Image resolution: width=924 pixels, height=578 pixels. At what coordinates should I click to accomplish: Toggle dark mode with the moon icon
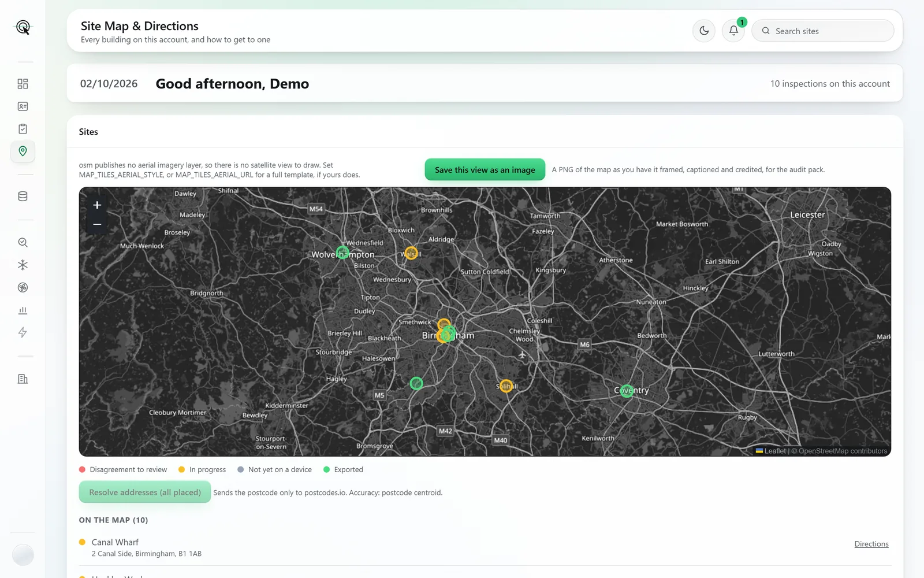[704, 31]
